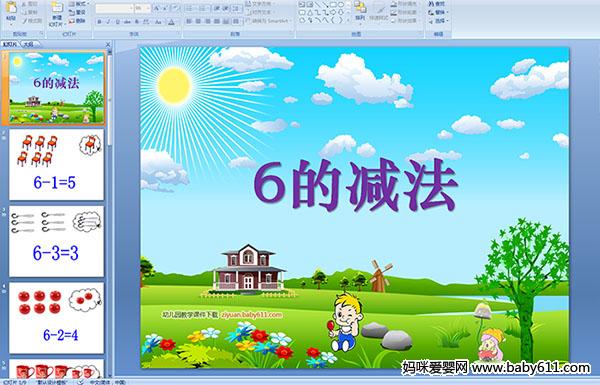The image size is (600, 385).
Task: Toggle align-left paragraph button
Action: point(189,21)
